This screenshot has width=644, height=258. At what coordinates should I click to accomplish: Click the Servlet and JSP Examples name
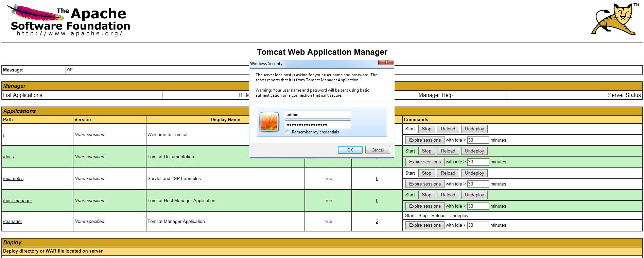coord(174,179)
